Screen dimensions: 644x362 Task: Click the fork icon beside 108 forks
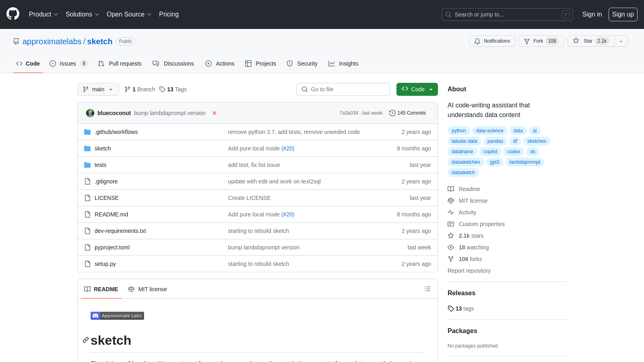click(451, 259)
